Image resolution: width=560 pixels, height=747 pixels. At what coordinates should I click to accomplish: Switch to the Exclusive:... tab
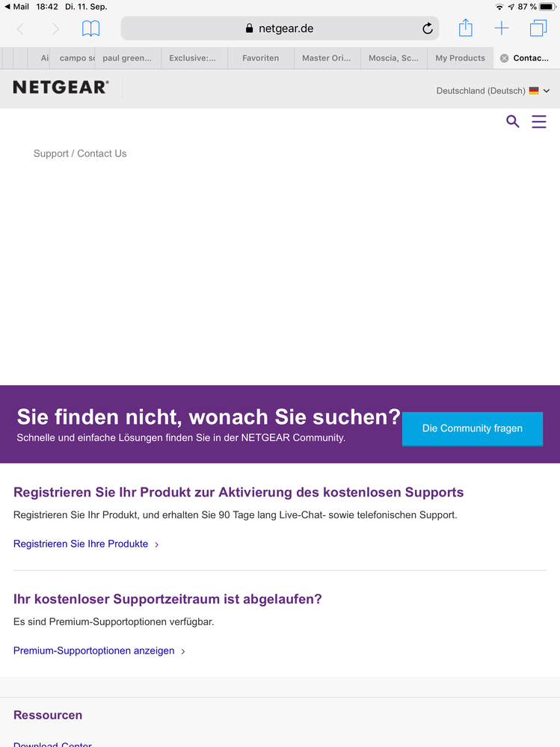(194, 58)
